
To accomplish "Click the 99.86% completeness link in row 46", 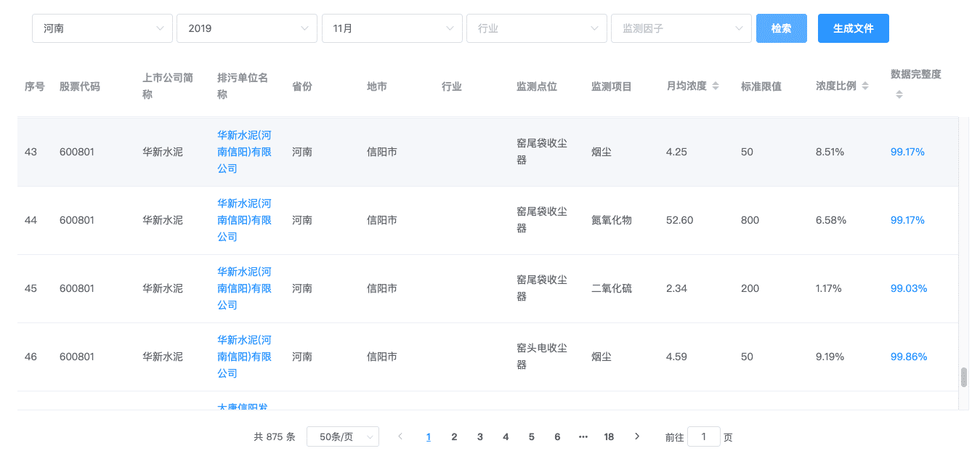I will coord(907,357).
